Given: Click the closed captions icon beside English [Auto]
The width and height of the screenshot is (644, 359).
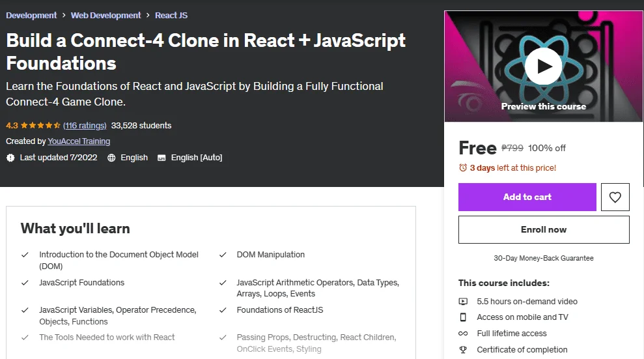Looking at the screenshot, I should (x=161, y=158).
